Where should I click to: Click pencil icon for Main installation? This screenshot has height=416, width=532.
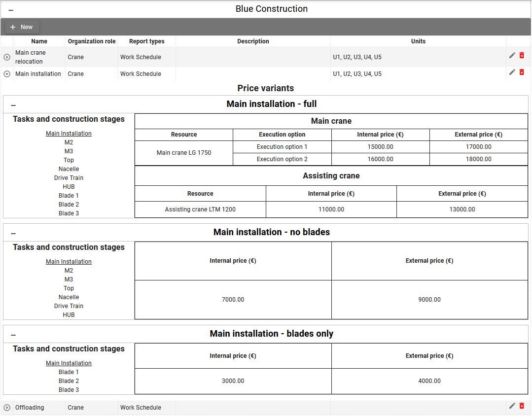click(x=512, y=72)
